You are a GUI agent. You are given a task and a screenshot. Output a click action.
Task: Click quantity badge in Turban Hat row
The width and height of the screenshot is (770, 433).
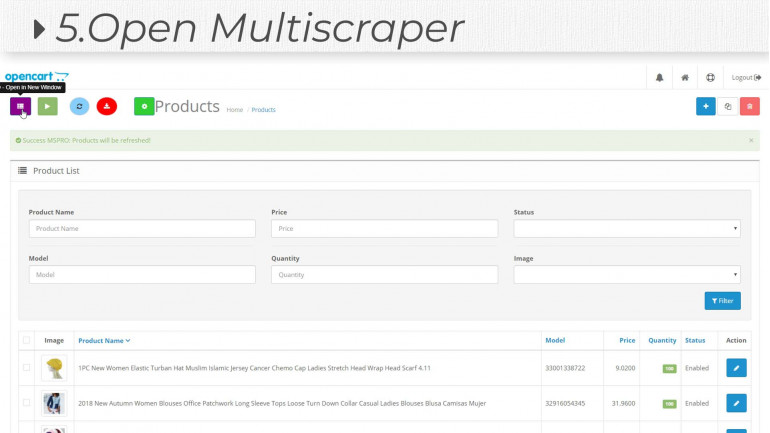(x=669, y=369)
